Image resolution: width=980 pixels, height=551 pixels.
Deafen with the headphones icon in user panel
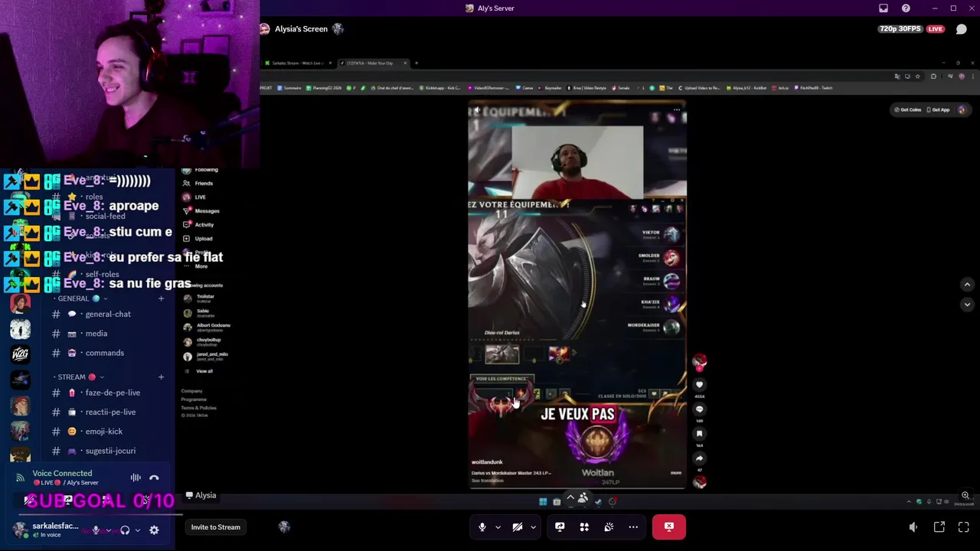(125, 530)
